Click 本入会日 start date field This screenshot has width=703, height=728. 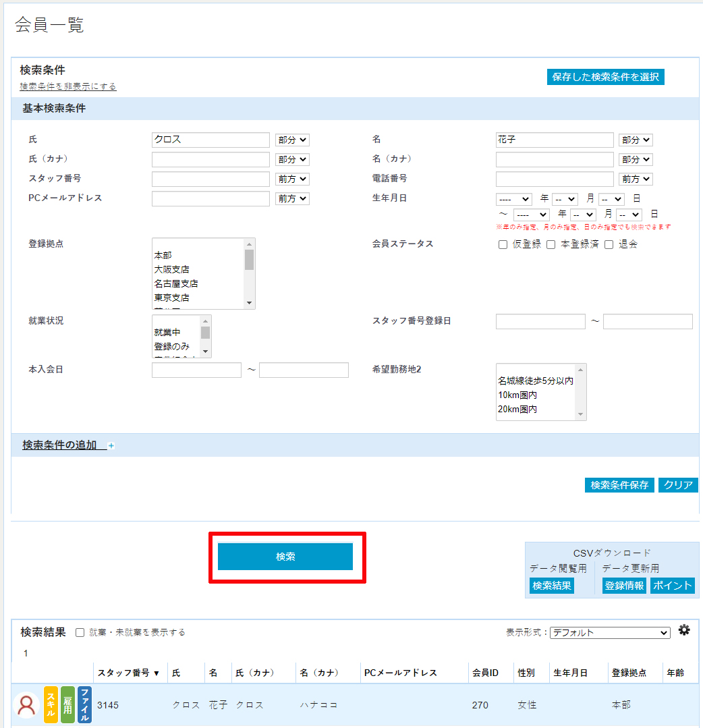[x=196, y=370]
